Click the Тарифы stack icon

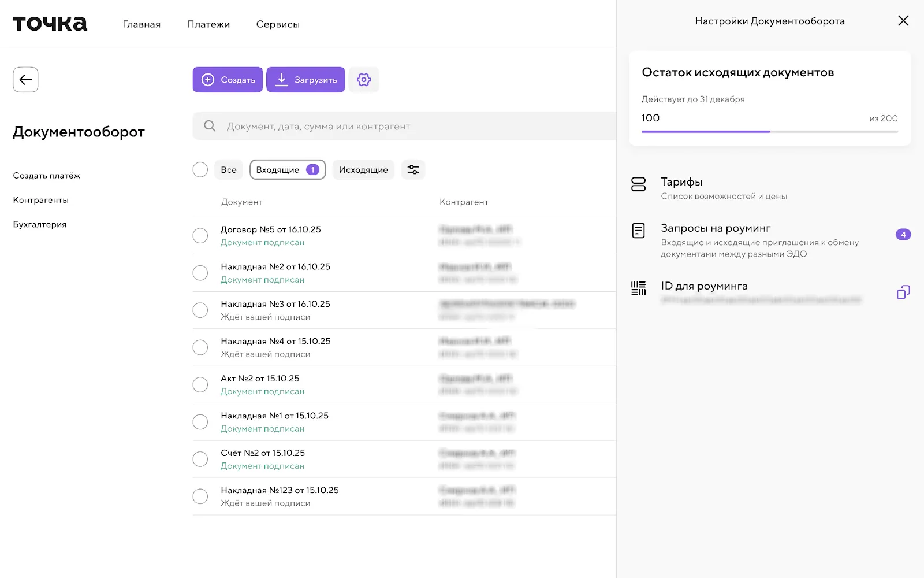(x=638, y=184)
